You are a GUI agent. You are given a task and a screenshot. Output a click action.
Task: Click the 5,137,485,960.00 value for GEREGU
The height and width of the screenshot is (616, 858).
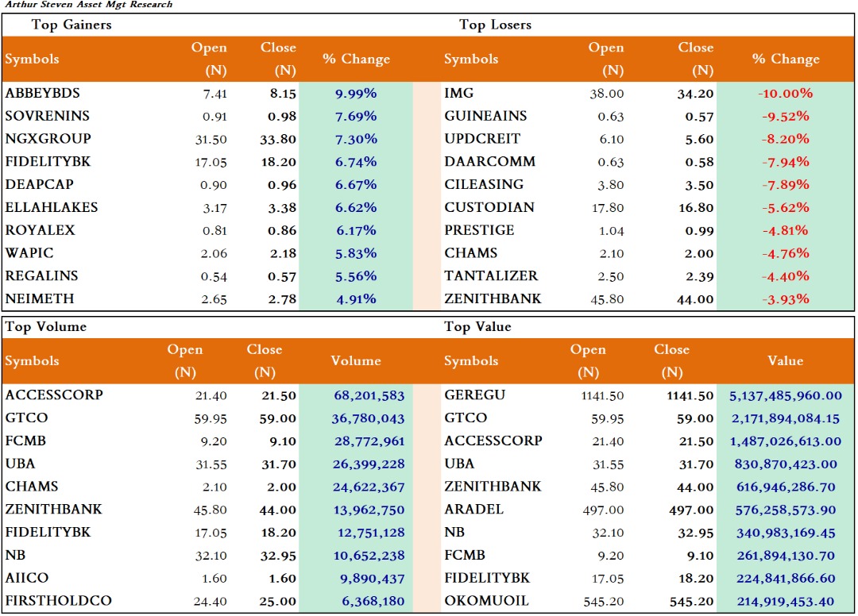tap(785, 395)
